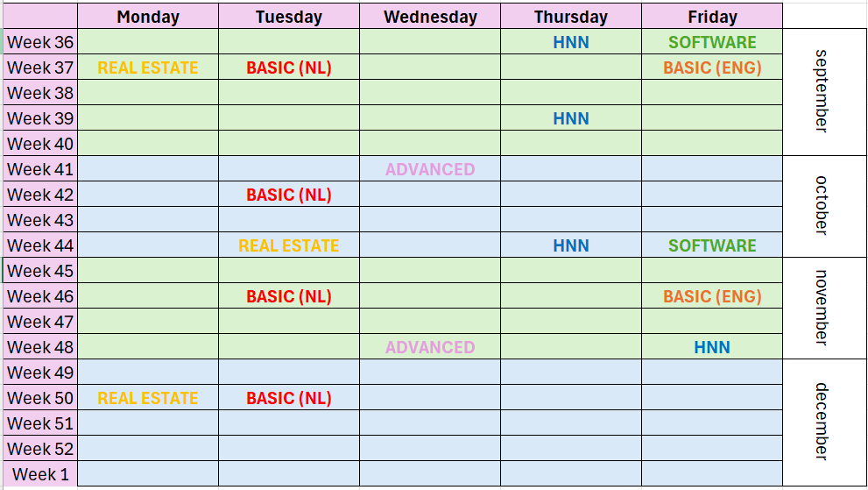This screenshot has width=868, height=490.
Task: Click the HNN entry in Week 39
Action: point(571,118)
